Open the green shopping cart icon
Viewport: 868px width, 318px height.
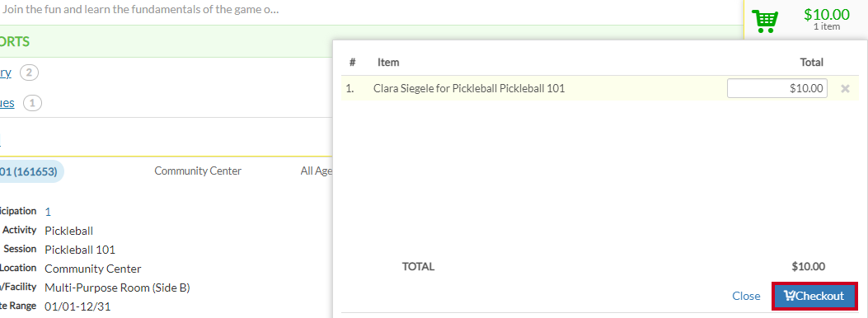tap(765, 21)
